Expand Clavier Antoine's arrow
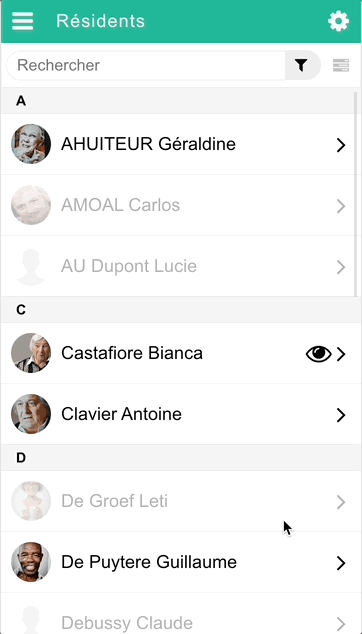This screenshot has height=634, width=362. (x=341, y=415)
